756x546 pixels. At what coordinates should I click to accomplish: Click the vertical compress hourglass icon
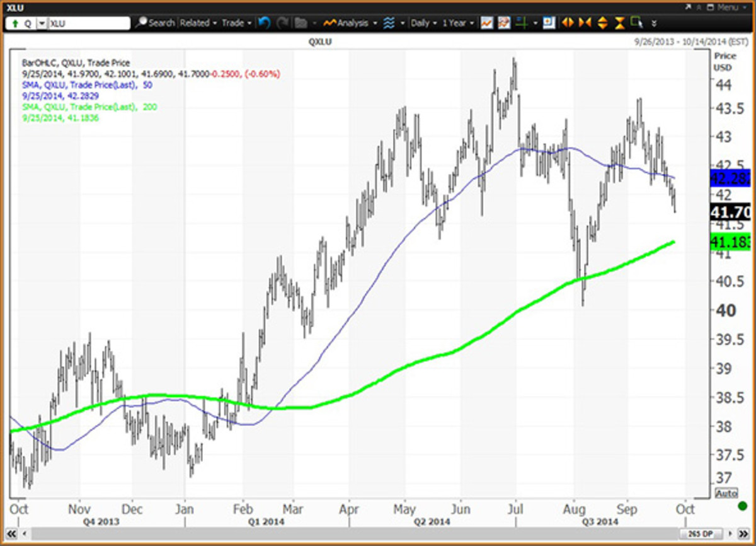tap(619, 23)
